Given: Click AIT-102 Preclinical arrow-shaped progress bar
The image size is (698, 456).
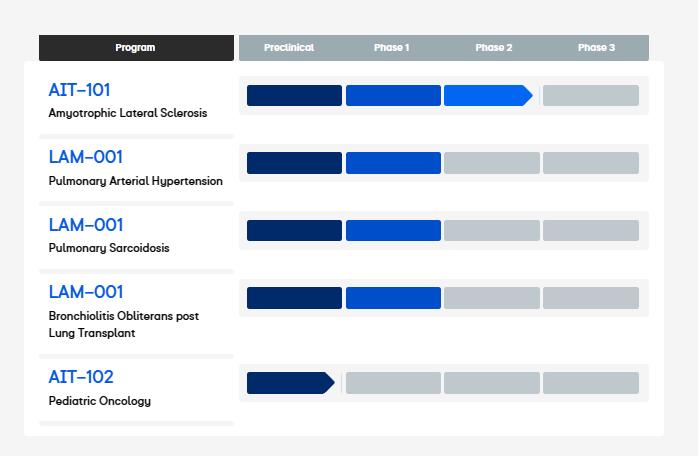Looking at the screenshot, I should tap(289, 383).
